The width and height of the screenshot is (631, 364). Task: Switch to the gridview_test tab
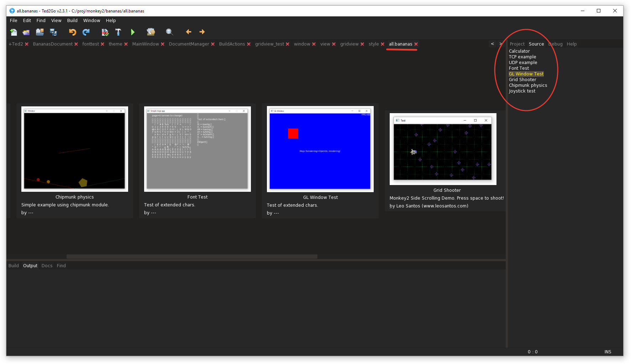coord(269,44)
